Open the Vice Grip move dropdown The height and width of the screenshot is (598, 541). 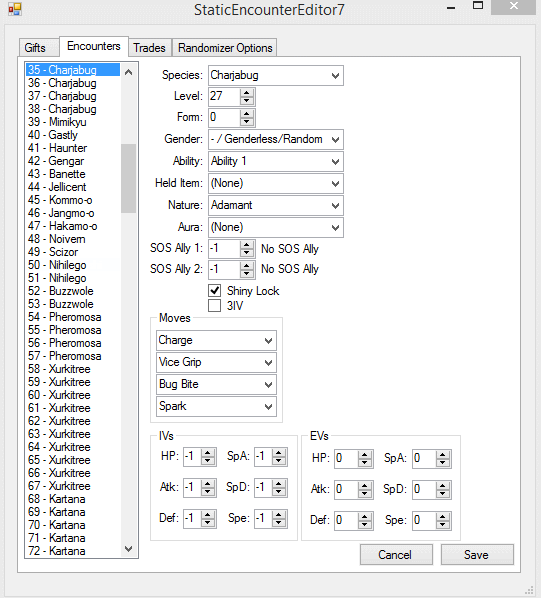click(x=216, y=362)
